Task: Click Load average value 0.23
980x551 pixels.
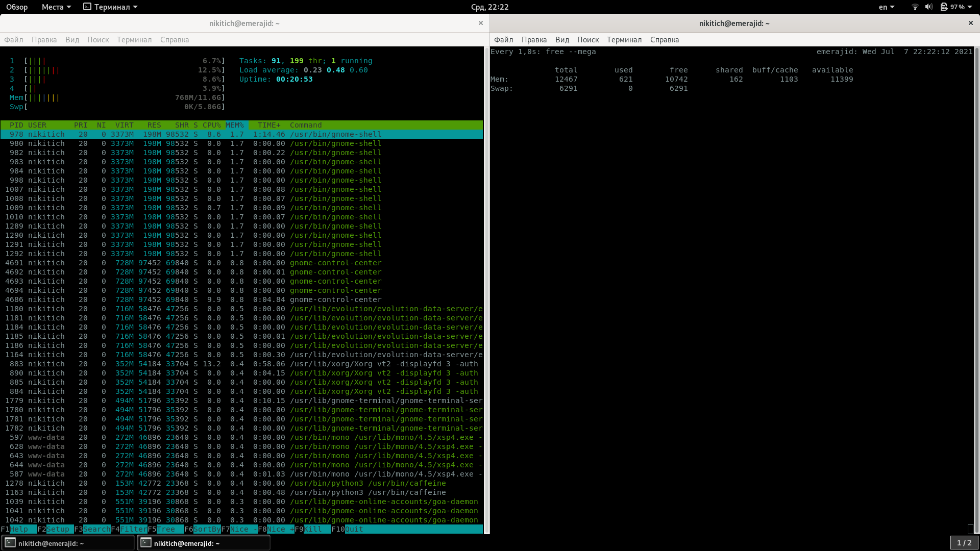Action: coord(313,70)
